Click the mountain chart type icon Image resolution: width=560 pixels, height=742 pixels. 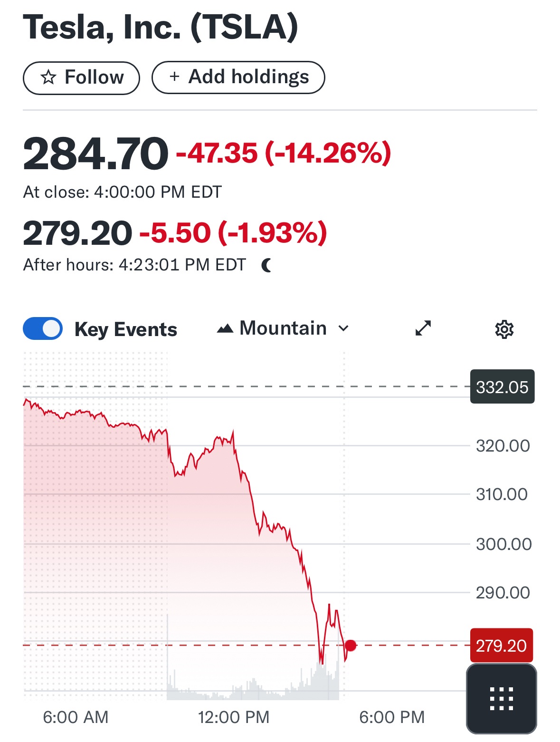click(x=225, y=328)
